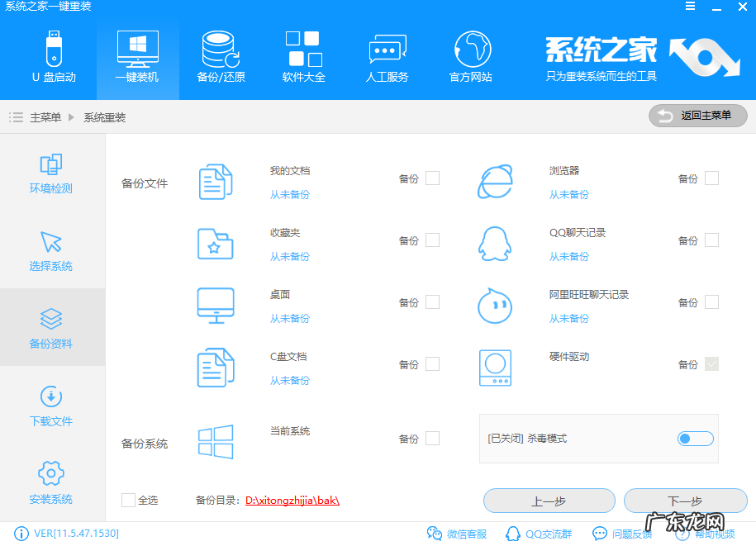This screenshot has height=546, width=756.
Task: Click 返回主菜单 to go back
Action: [x=697, y=116]
